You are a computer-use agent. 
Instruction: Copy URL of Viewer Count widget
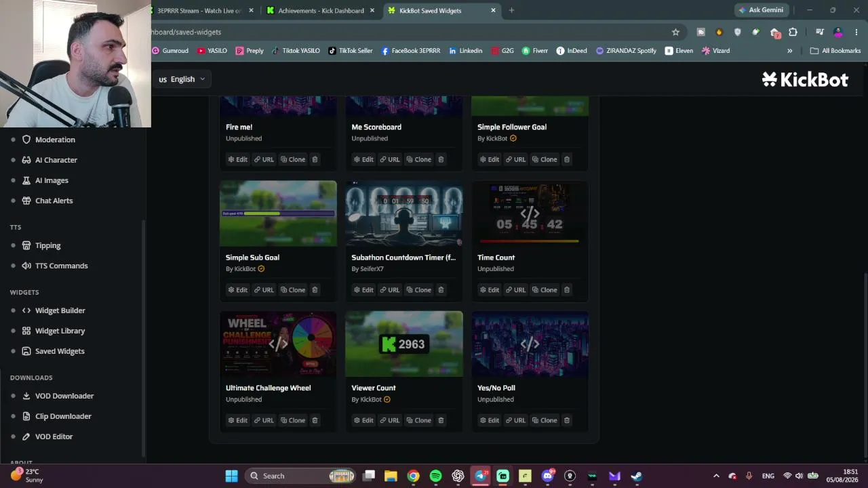click(x=389, y=420)
